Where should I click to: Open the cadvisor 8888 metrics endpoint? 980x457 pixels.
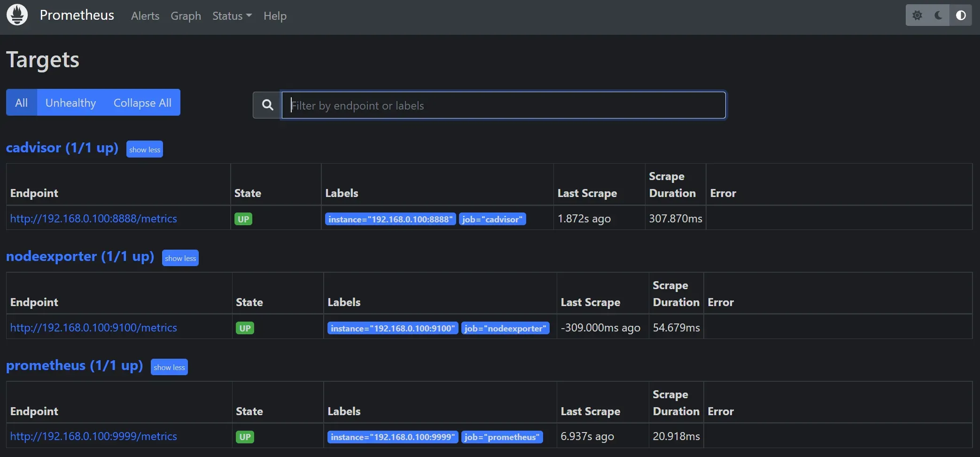tap(93, 219)
